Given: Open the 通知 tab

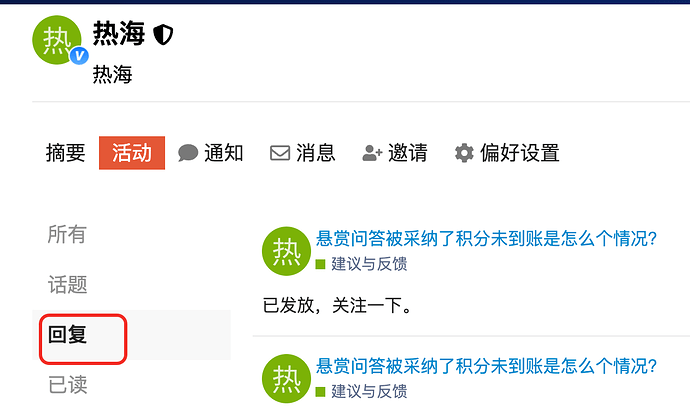Looking at the screenshot, I should (x=224, y=153).
